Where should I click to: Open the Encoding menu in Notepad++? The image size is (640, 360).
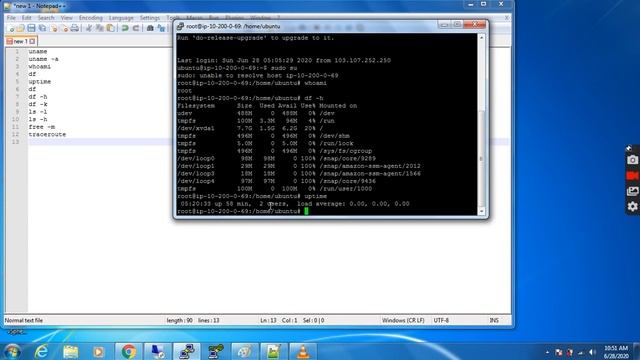tap(91, 18)
